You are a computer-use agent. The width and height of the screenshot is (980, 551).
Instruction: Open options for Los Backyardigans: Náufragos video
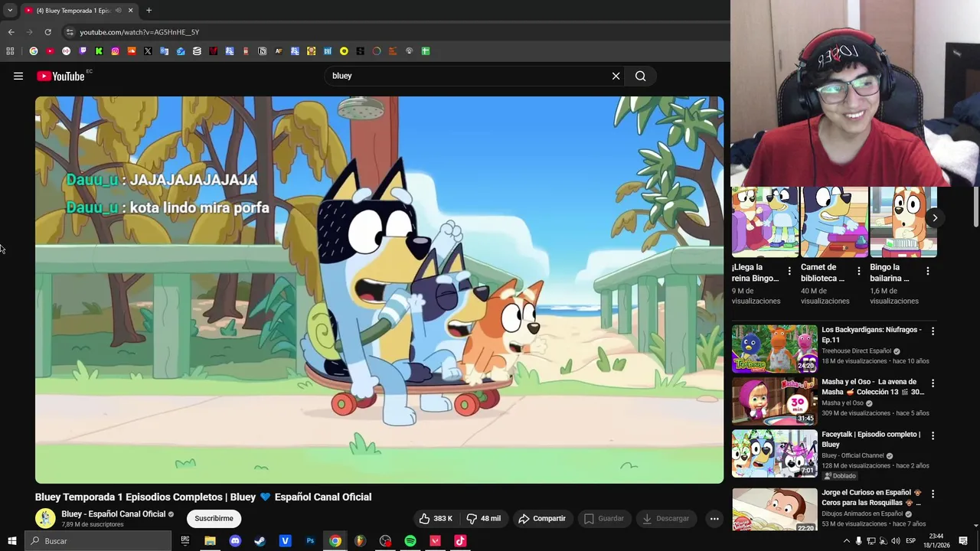click(933, 331)
